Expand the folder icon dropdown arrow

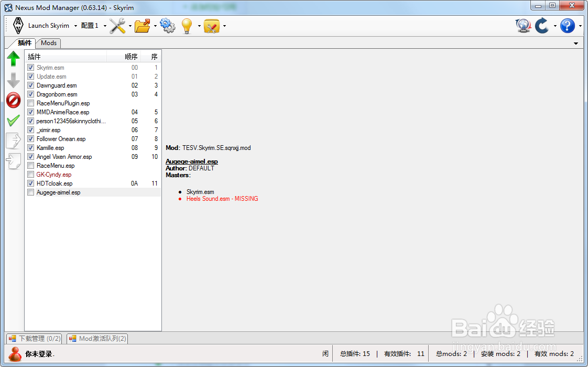(x=155, y=26)
